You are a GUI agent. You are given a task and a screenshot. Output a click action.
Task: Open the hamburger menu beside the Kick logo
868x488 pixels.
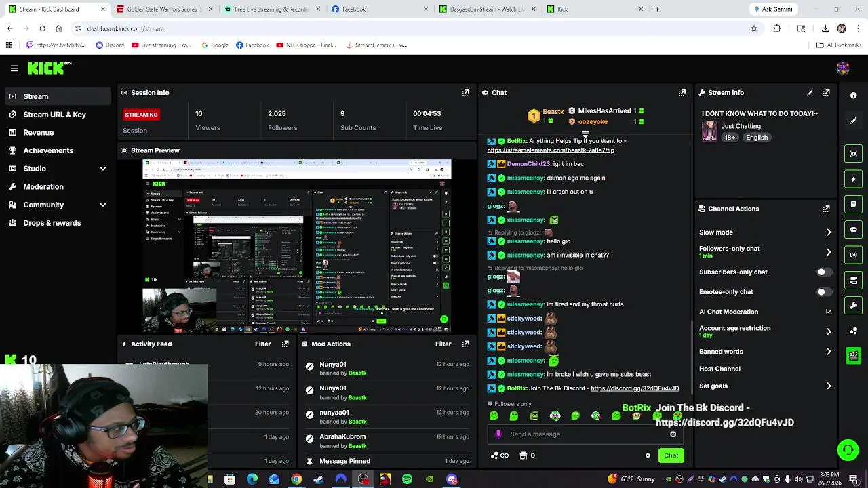(14, 68)
